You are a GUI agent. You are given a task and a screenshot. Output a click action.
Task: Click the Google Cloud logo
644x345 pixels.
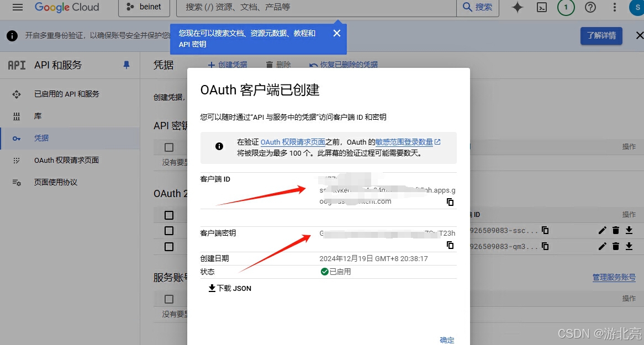(x=67, y=7)
